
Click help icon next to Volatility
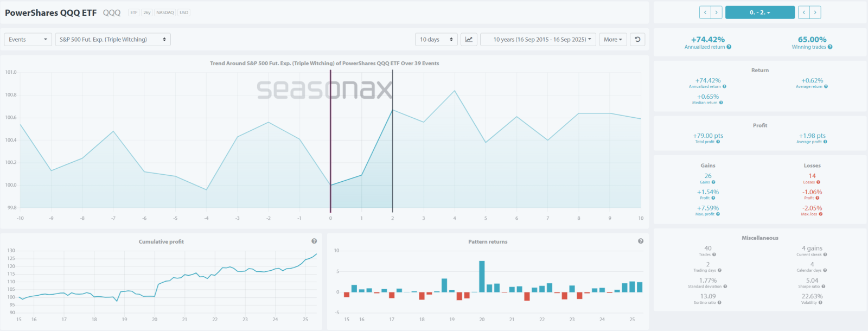point(820,303)
